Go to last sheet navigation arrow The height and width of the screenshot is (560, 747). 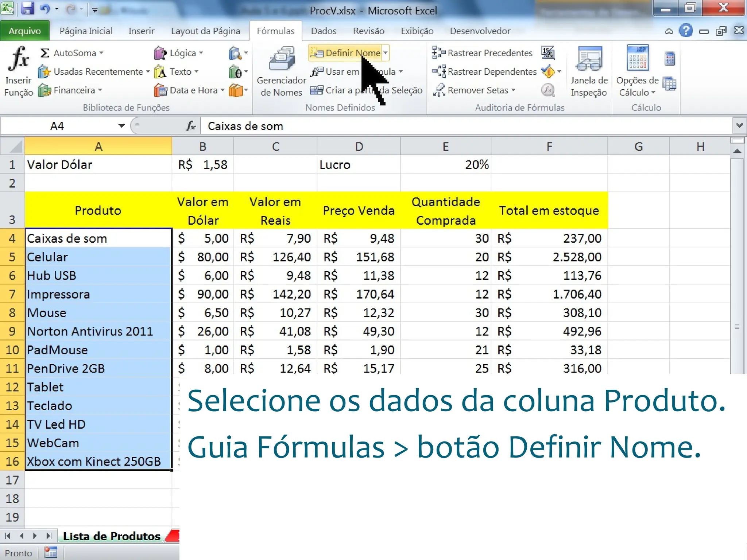click(x=49, y=536)
